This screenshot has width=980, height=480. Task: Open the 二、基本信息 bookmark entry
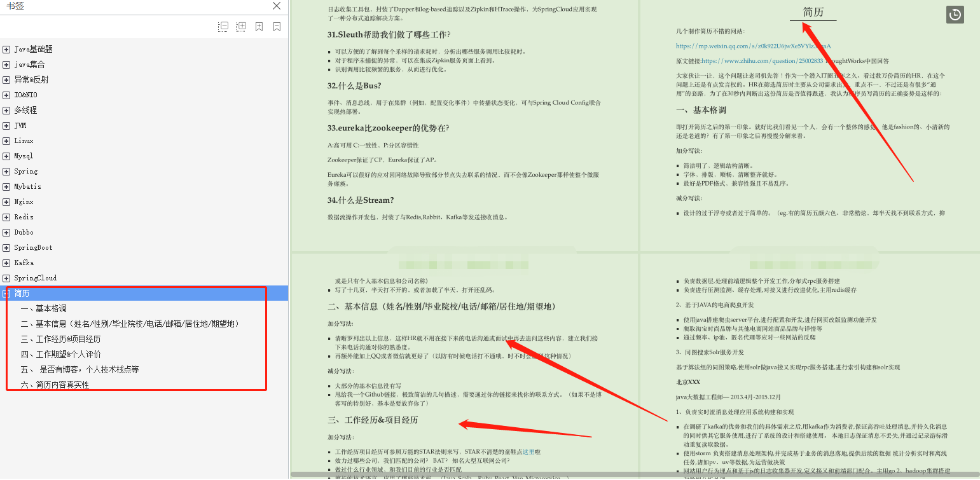tap(130, 324)
